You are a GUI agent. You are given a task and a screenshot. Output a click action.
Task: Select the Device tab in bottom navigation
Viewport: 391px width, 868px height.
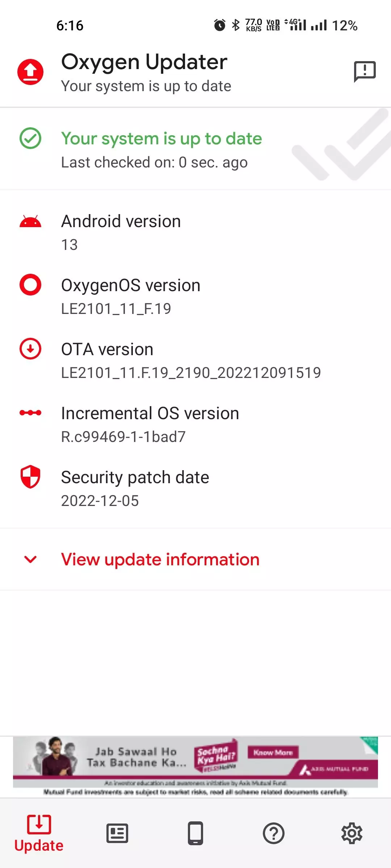point(195,833)
